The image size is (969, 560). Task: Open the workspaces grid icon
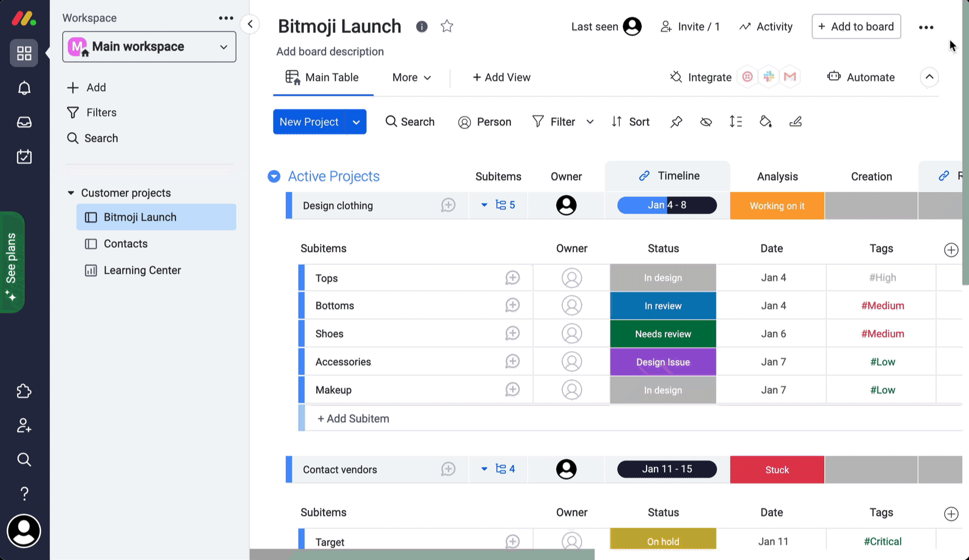coord(24,53)
